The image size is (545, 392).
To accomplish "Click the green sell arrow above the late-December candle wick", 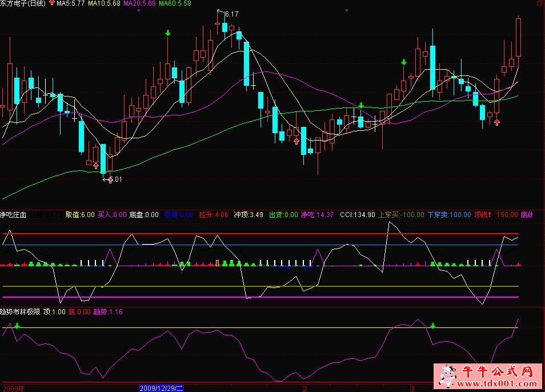I will tap(168, 33).
